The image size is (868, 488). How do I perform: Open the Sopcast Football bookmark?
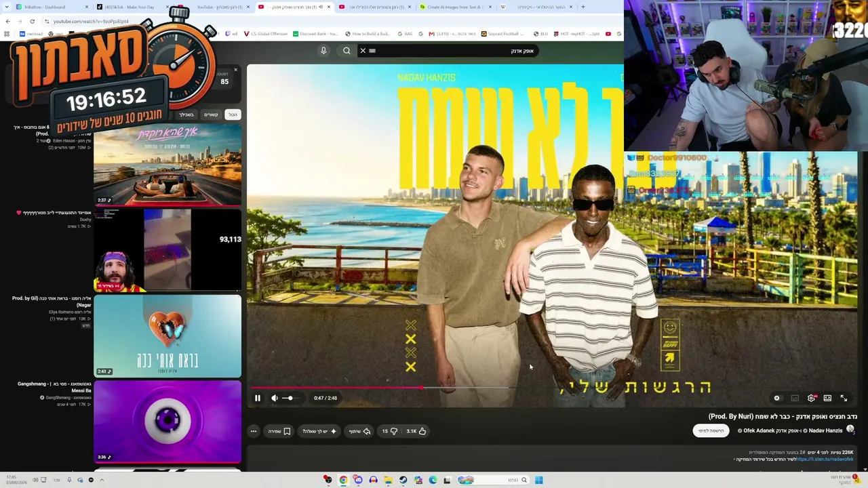[x=503, y=33]
